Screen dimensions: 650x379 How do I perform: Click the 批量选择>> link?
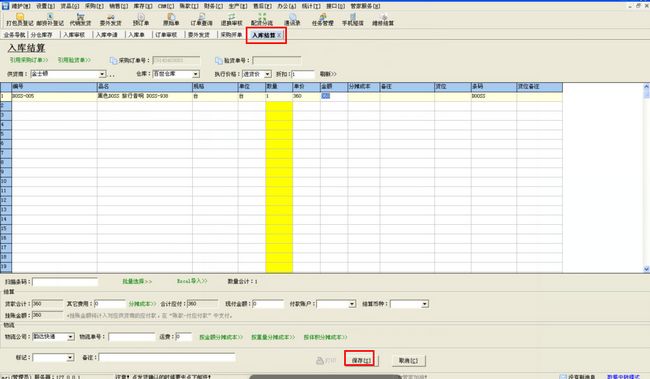pos(137,282)
